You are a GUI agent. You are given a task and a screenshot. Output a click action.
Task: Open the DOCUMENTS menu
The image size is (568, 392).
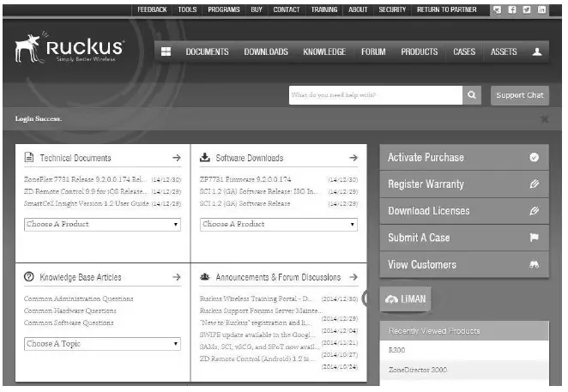[x=207, y=51]
